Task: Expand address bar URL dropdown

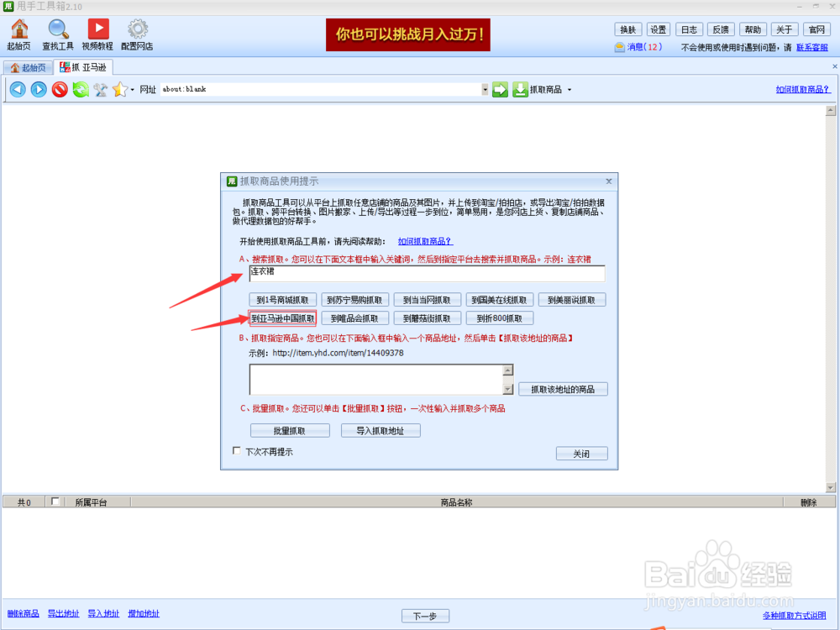Action: tap(485, 90)
